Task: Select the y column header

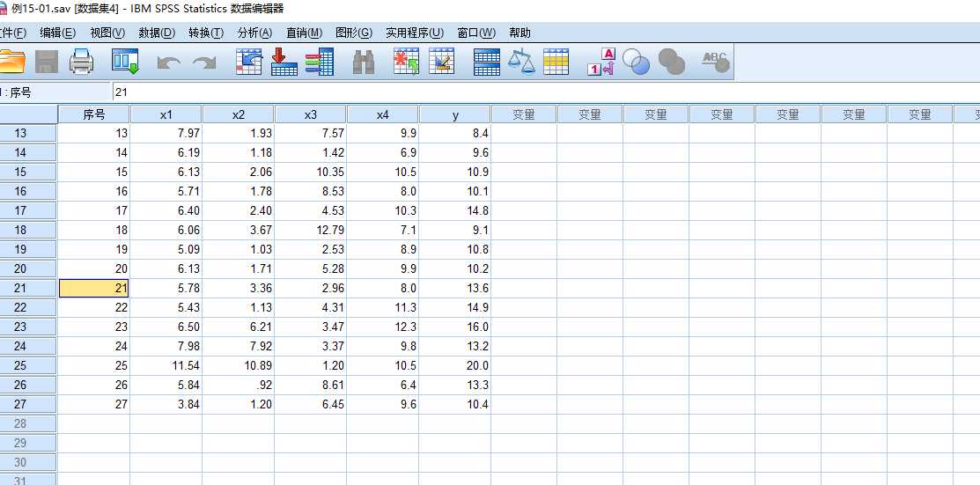Action: [455, 114]
